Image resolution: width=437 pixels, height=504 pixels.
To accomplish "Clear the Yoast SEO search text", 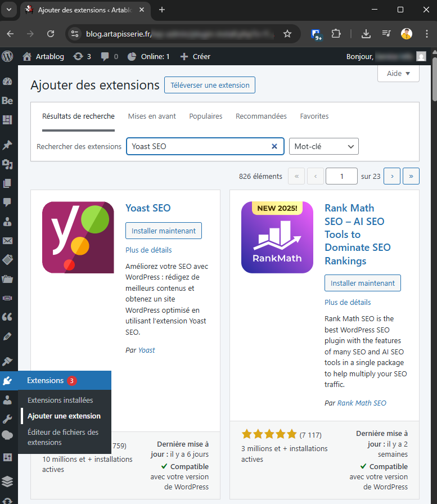I will pyautogui.click(x=274, y=146).
